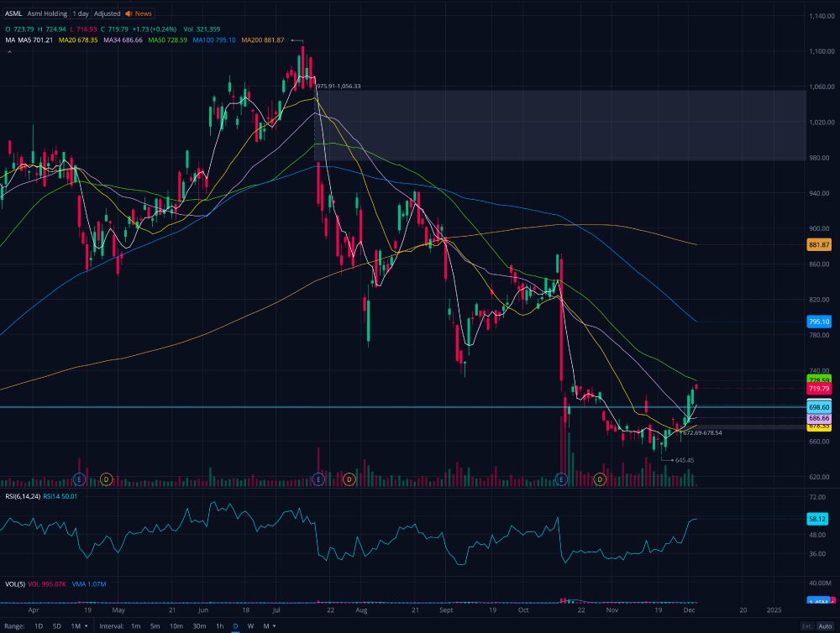Select the MA100 795.10 indicator label

tap(214, 40)
